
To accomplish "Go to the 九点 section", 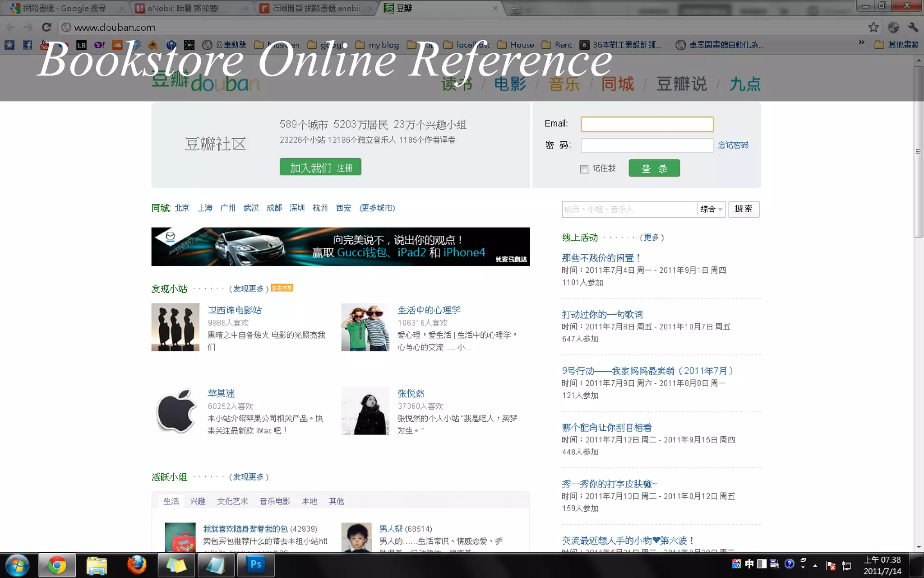I will click(745, 84).
